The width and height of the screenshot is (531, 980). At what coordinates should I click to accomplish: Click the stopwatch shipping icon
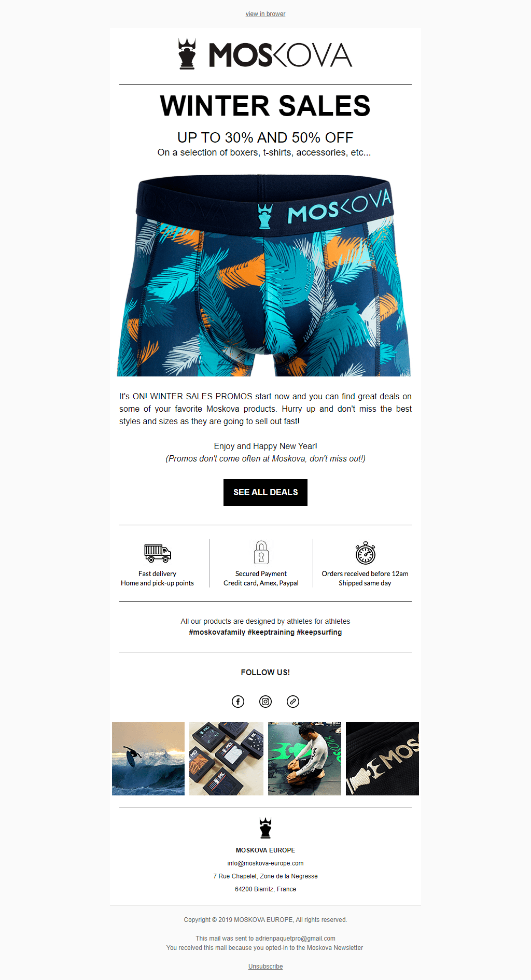click(x=365, y=553)
